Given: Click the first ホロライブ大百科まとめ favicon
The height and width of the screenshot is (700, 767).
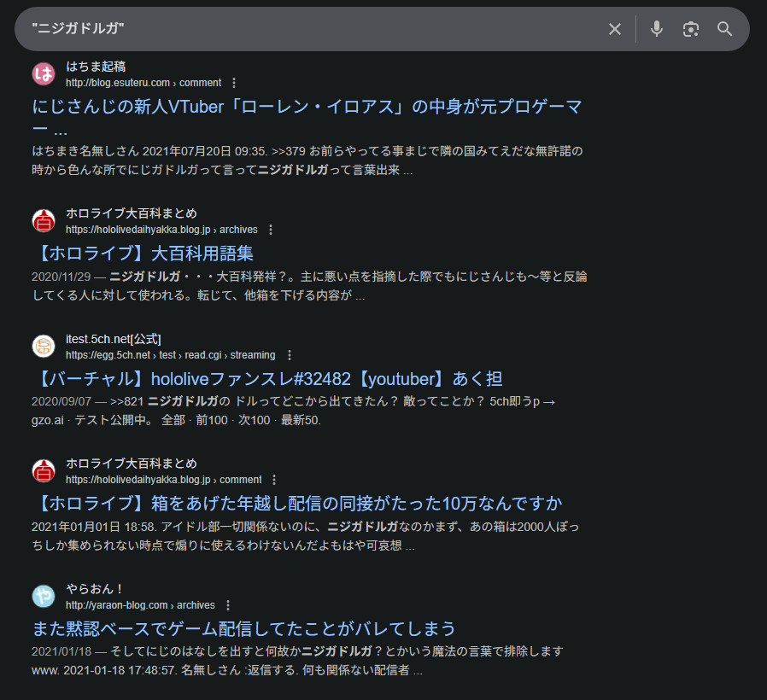Looking at the screenshot, I should click(x=44, y=221).
